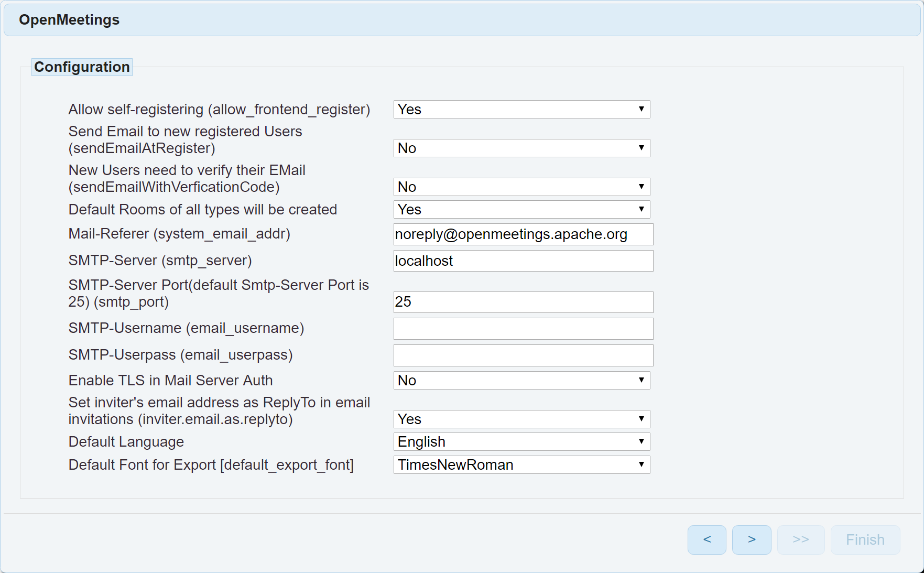
Task: Click the >> skip-to-last button
Action: click(x=800, y=539)
